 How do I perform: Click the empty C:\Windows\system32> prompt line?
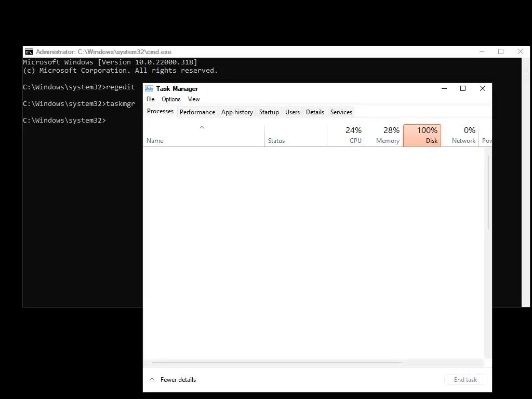(64, 121)
